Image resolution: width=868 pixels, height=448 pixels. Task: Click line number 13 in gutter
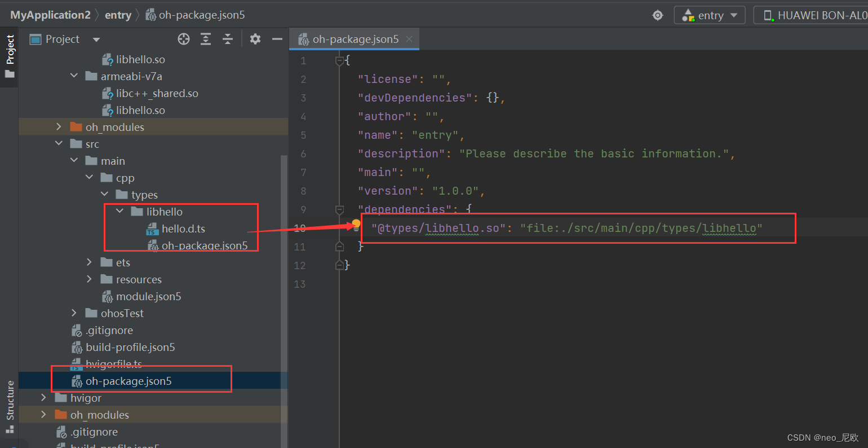coord(300,284)
